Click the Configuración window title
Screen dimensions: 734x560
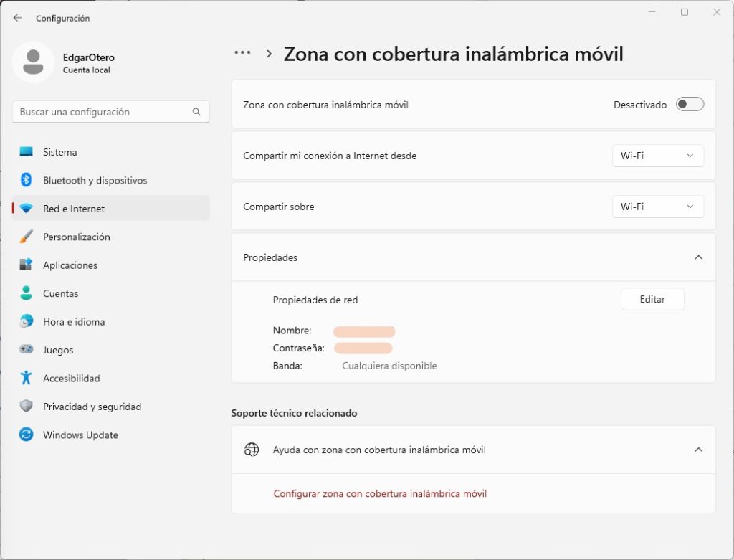[63, 18]
